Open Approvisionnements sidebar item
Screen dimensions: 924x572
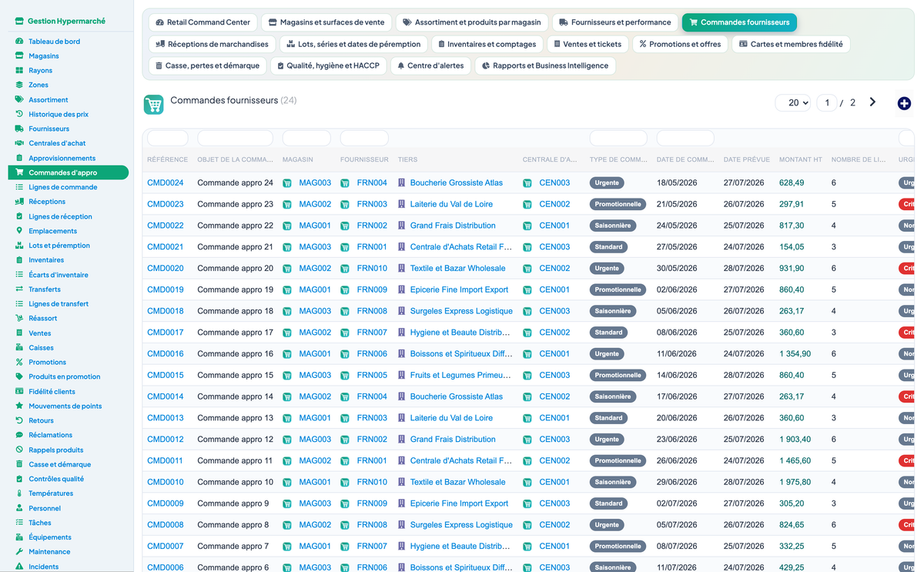(x=62, y=159)
